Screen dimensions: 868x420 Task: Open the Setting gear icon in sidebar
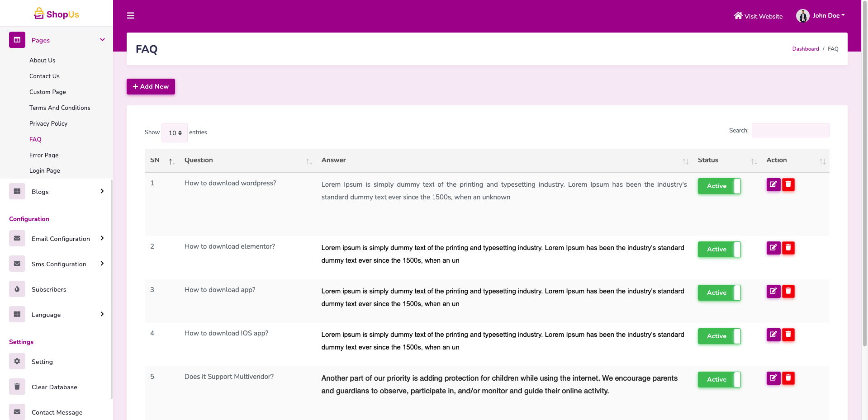coord(17,361)
